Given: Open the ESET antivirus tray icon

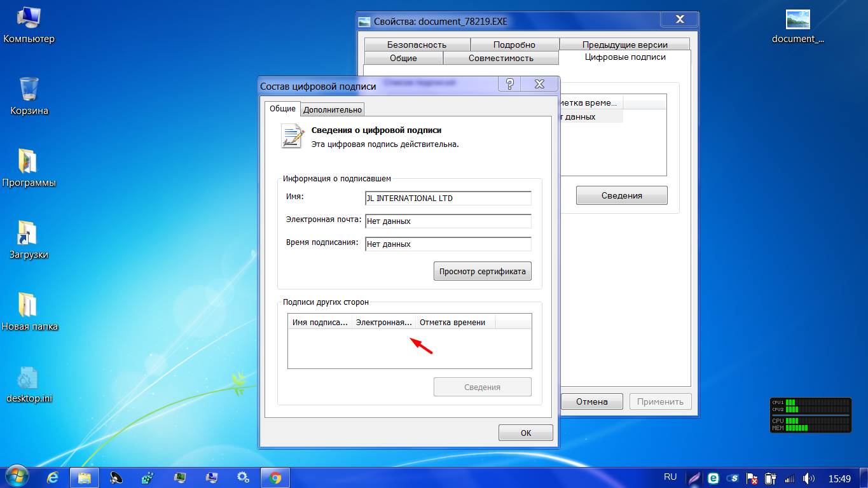Looking at the screenshot, I should 713,478.
